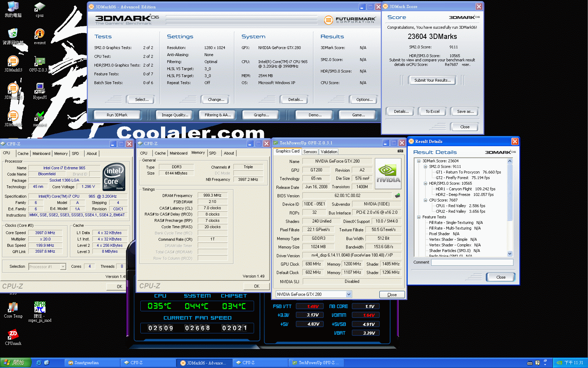Viewport: 588px width, 368px height.
Task: Click the BIOS save chip icon in GPU-Z
Action: 397,196
